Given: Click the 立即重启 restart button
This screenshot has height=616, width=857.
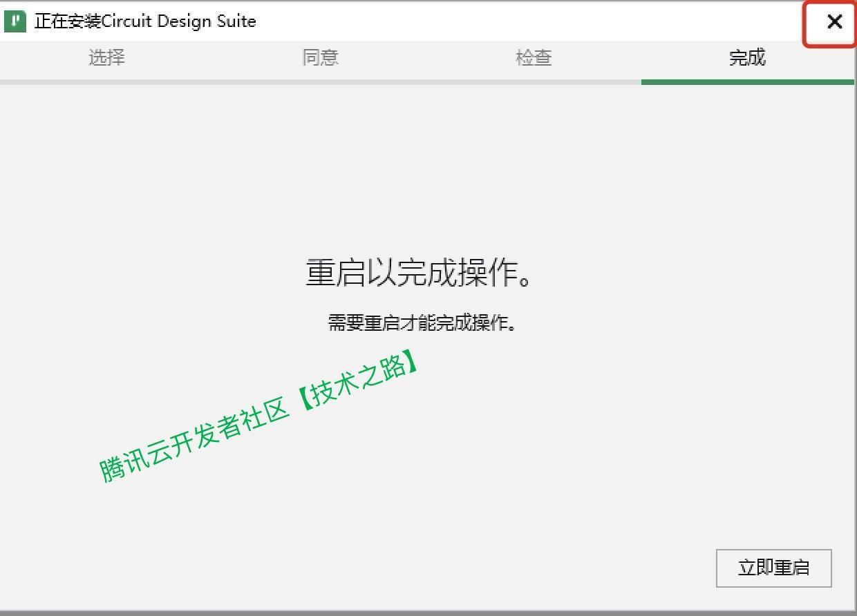Looking at the screenshot, I should pyautogui.click(x=773, y=568).
